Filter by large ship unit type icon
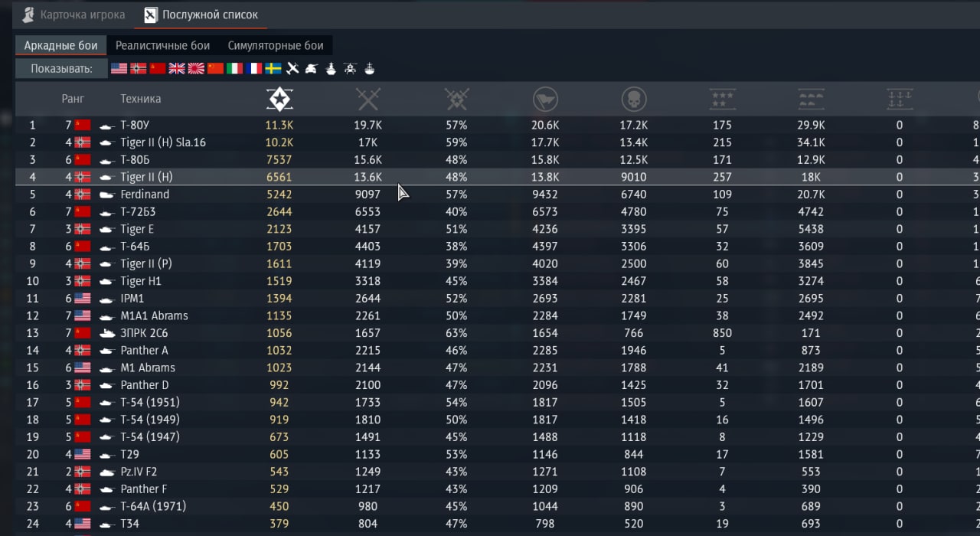This screenshot has width=980, height=536. pyautogui.click(x=331, y=69)
